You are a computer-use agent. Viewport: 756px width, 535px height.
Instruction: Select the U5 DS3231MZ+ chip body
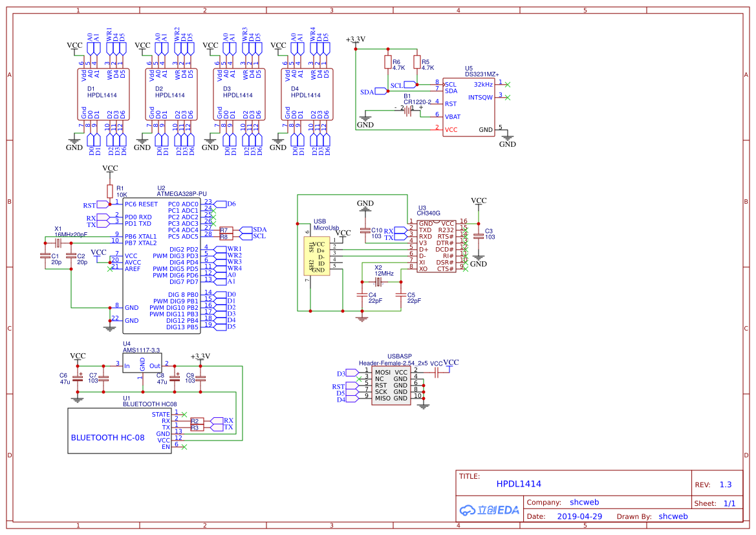click(x=469, y=107)
